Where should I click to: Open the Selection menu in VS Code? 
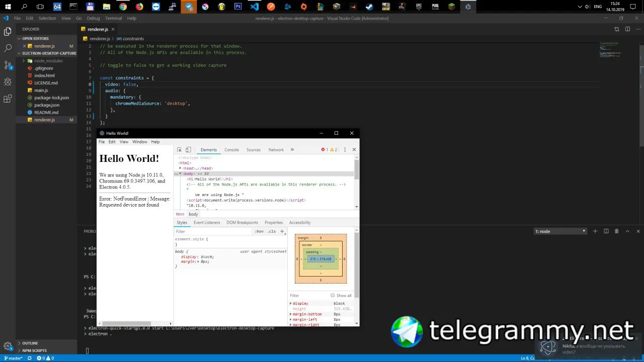(47, 18)
